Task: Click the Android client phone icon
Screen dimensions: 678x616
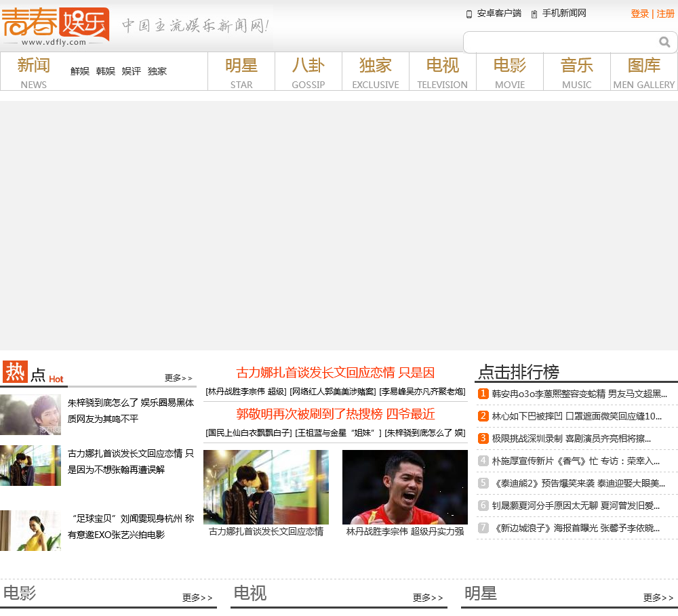Action: pyautogui.click(x=468, y=14)
